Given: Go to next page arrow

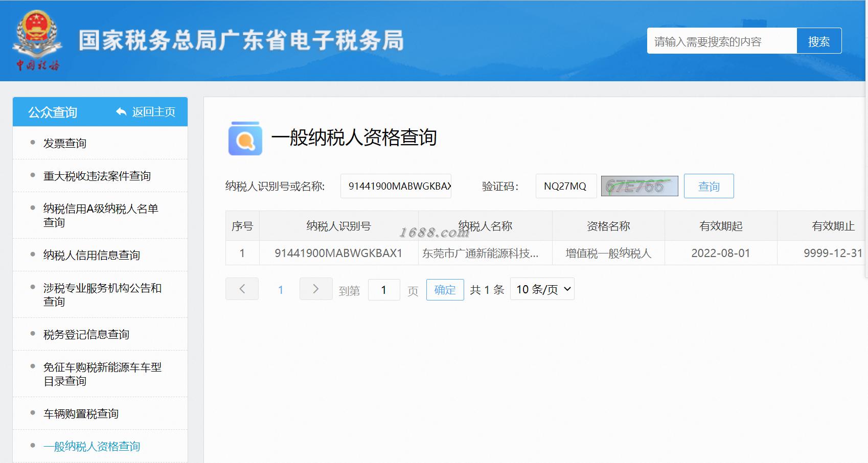Looking at the screenshot, I should click(316, 289).
